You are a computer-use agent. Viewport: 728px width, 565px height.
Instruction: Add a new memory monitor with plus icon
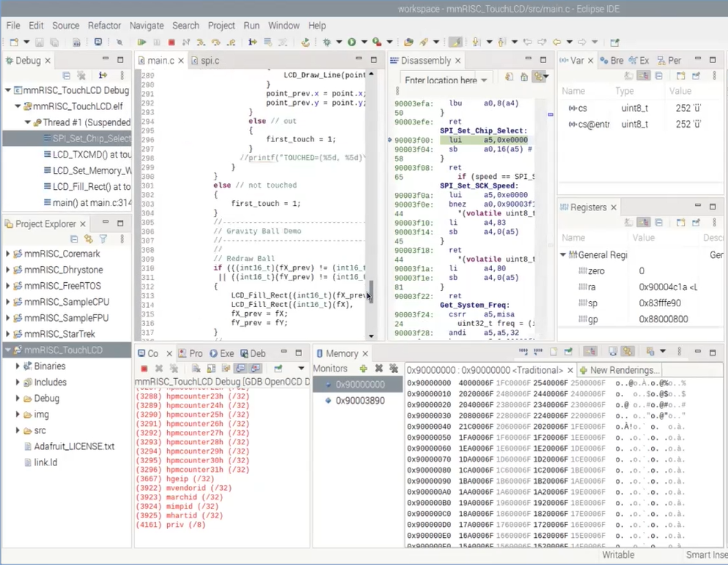[363, 369]
